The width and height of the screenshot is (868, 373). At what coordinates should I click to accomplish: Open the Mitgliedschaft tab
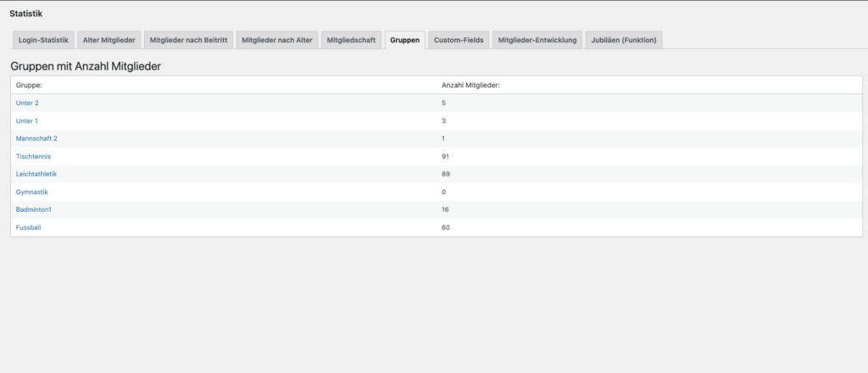tap(351, 40)
